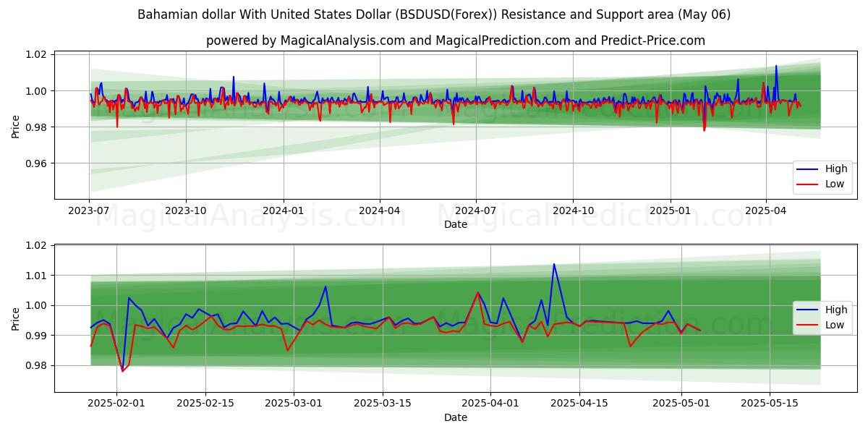Click the 'Price' axis label of top chart
The height and width of the screenshot is (434, 868).
tap(16, 125)
